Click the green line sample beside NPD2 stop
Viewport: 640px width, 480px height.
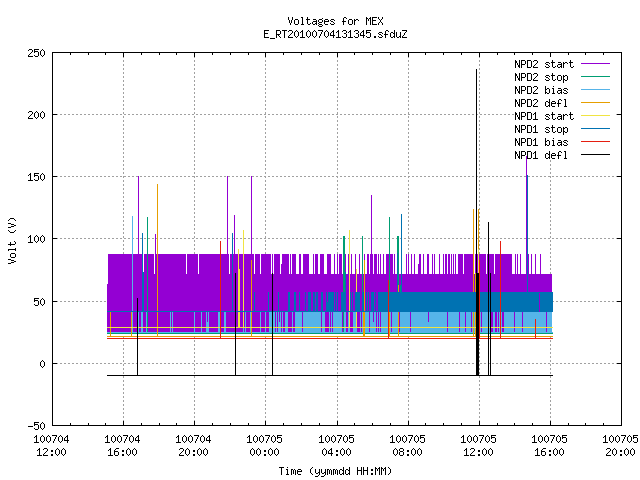[596, 76]
